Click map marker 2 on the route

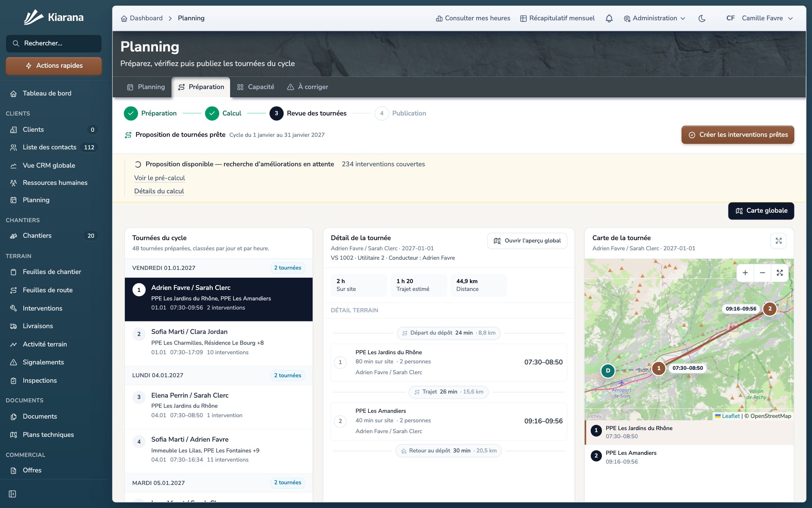[x=770, y=309]
